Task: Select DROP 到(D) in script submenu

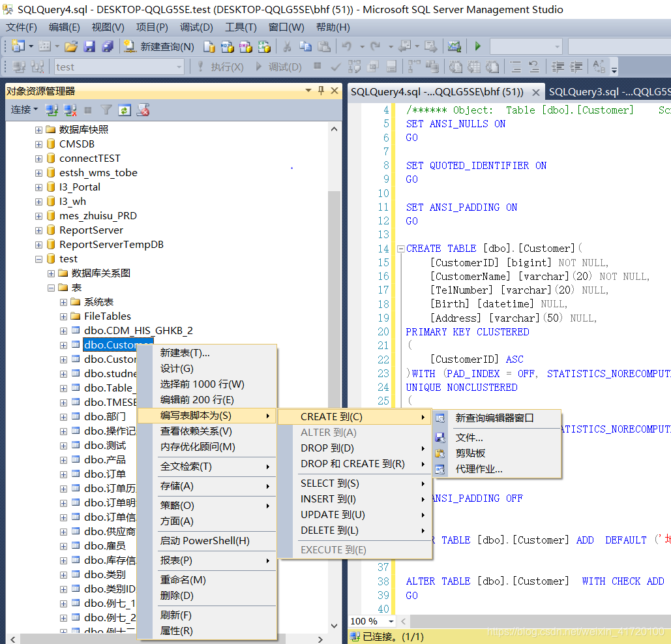Action: (354, 448)
